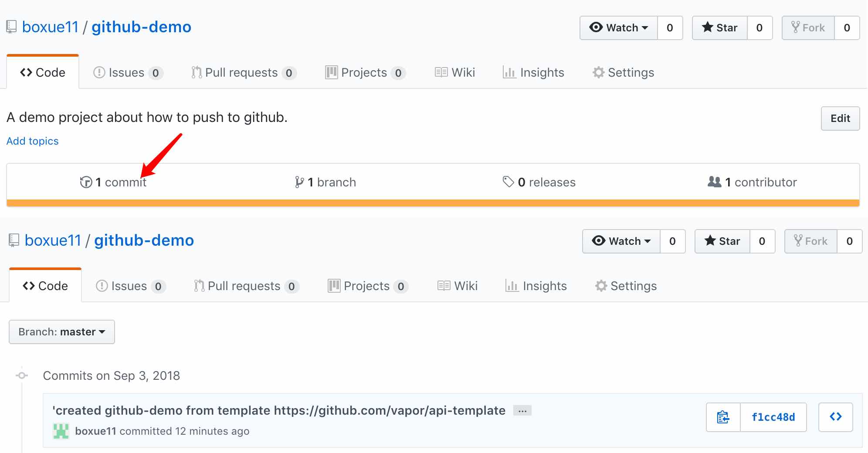Open the Settings tab in the top navigation
The width and height of the screenshot is (868, 453).
pos(623,72)
